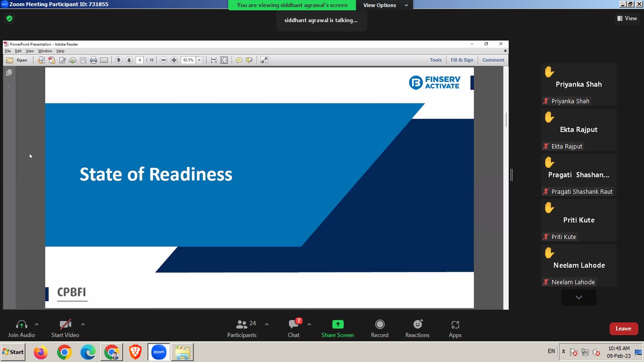
Task: Open Zoom Reactions
Action: pos(417,329)
